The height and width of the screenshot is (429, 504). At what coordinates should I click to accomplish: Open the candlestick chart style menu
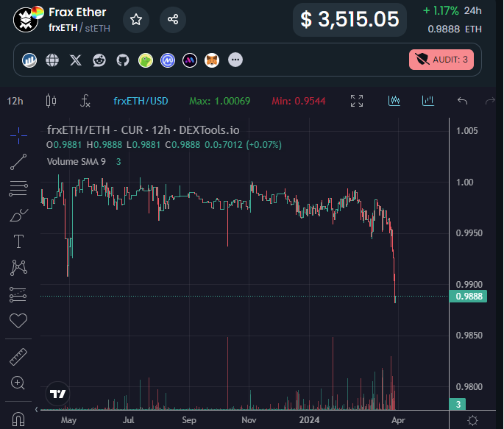(51, 101)
